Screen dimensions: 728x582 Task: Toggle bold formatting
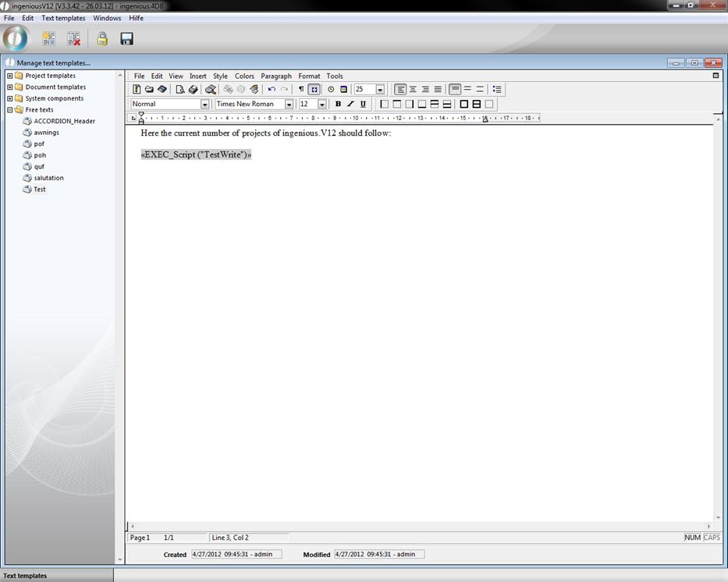coord(338,104)
